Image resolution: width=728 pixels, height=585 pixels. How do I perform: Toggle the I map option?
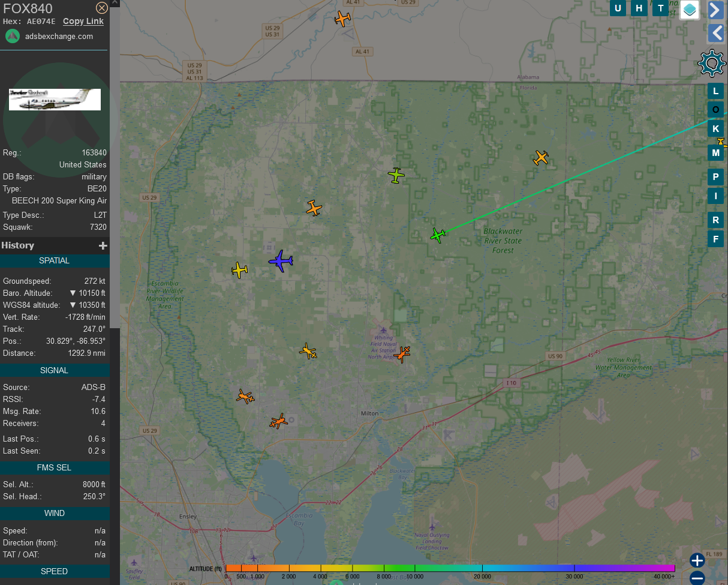[715, 196]
